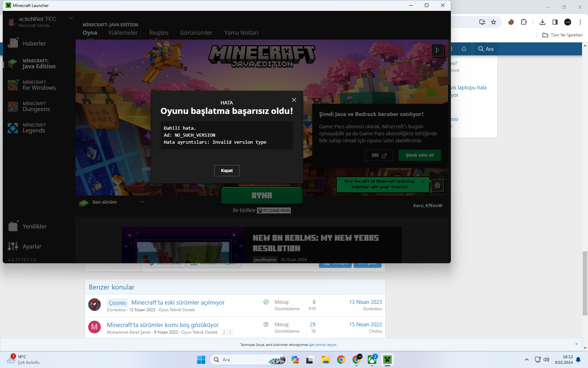Click the launcher version text v.2.17.13-1.7.2
The image size is (588, 368).
click(x=22, y=260)
